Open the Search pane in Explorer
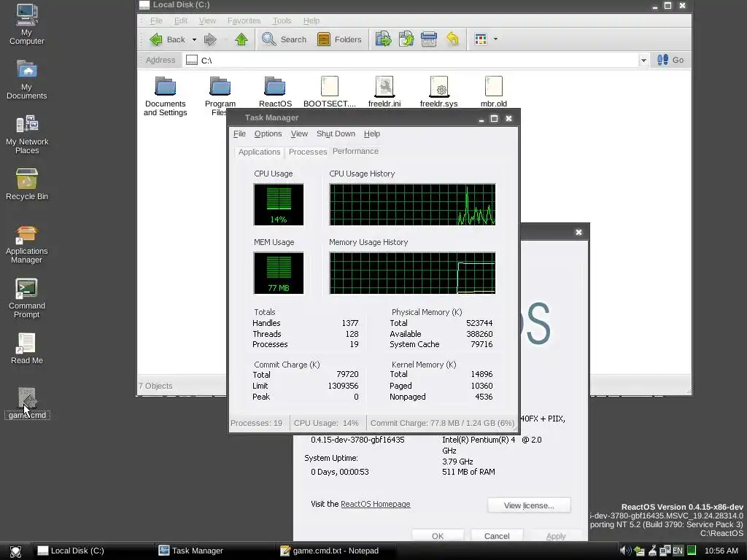 284,39
